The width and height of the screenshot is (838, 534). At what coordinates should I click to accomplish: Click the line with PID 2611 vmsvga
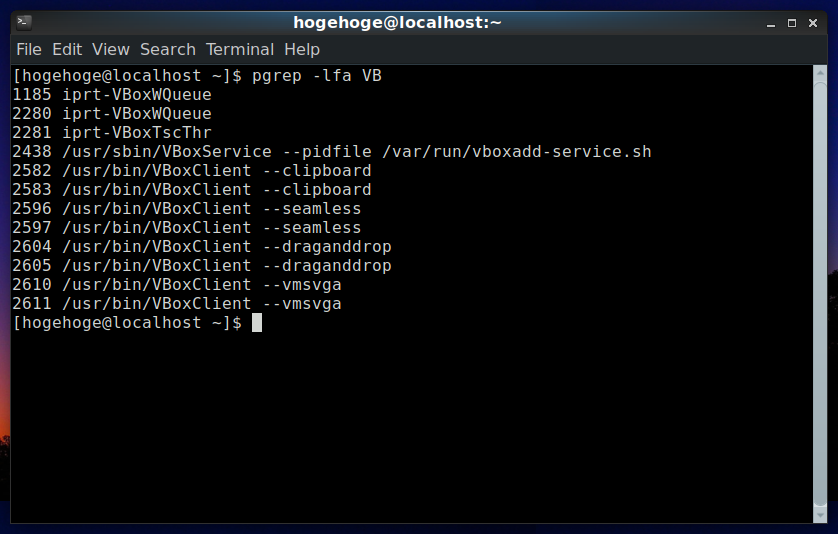pos(177,304)
